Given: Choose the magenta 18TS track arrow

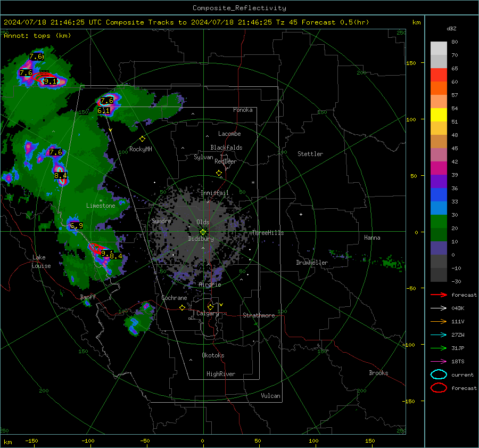Looking at the screenshot, I should tap(439, 362).
